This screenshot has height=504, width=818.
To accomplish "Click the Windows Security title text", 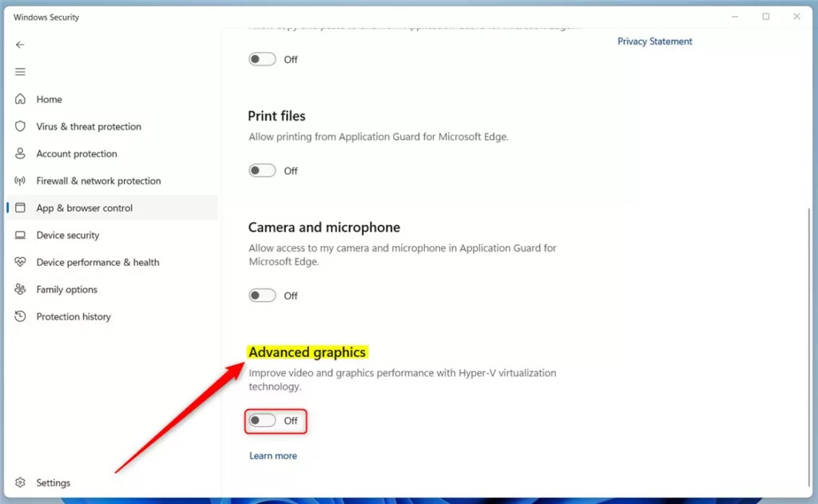I will coord(46,18).
